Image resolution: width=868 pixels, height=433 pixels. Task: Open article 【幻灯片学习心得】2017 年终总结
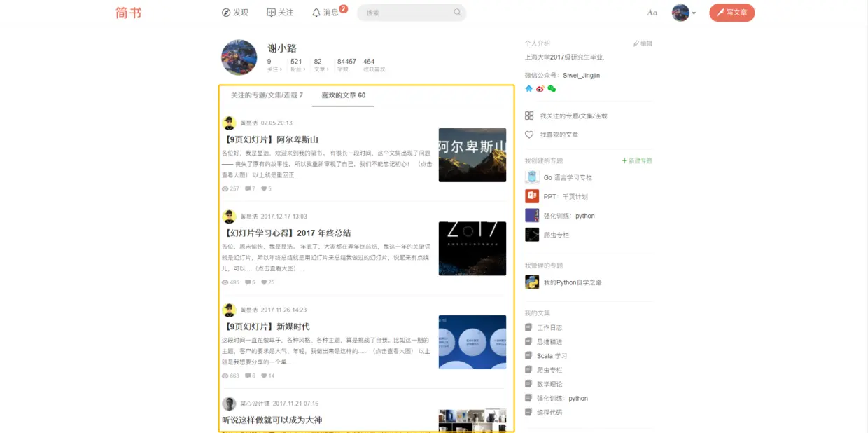(286, 233)
